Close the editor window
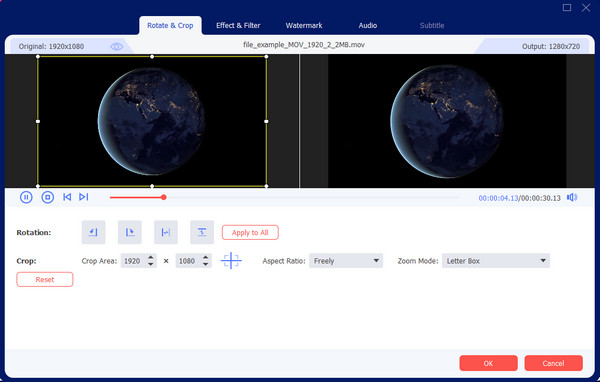Viewport: 600px width, 382px height. 586,7
